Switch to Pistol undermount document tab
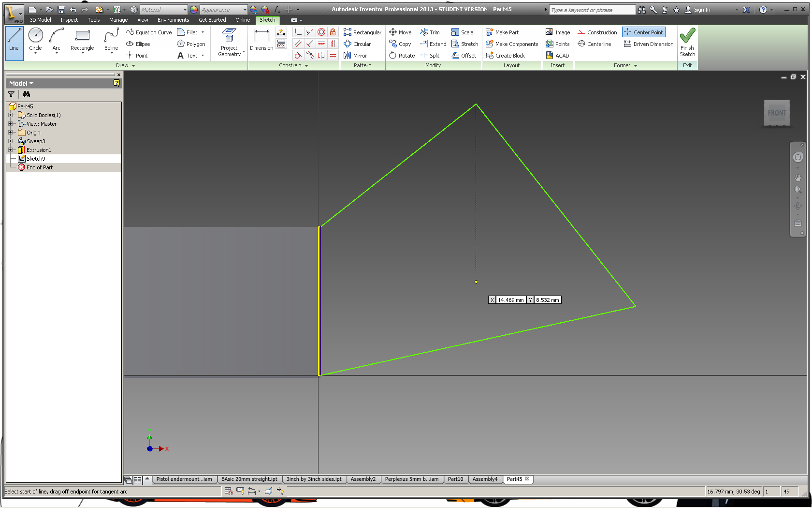Viewport: 812px width, 508px height. point(184,479)
